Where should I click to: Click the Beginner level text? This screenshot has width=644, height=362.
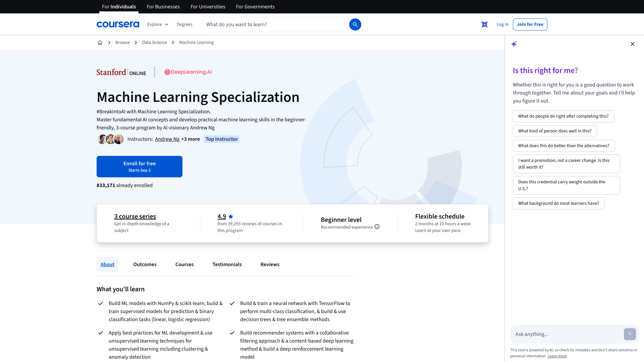pyautogui.click(x=341, y=220)
